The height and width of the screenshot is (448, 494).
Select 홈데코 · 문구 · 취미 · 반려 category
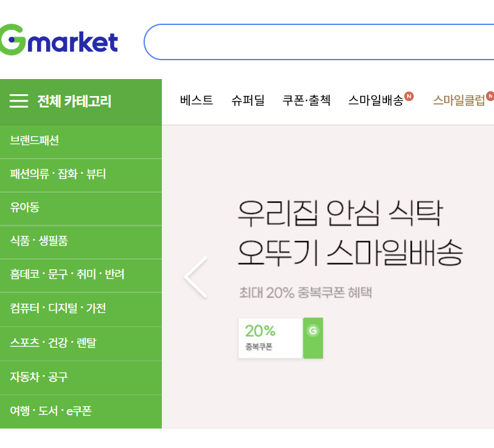(81, 275)
